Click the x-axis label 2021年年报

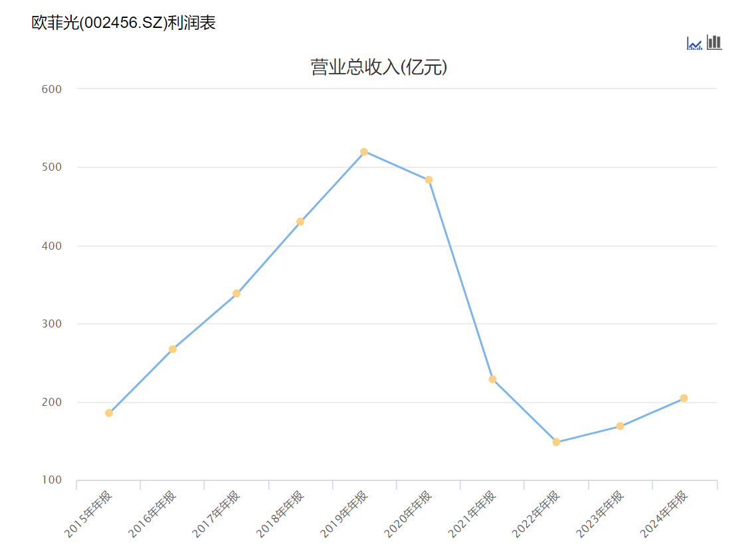coord(472,514)
